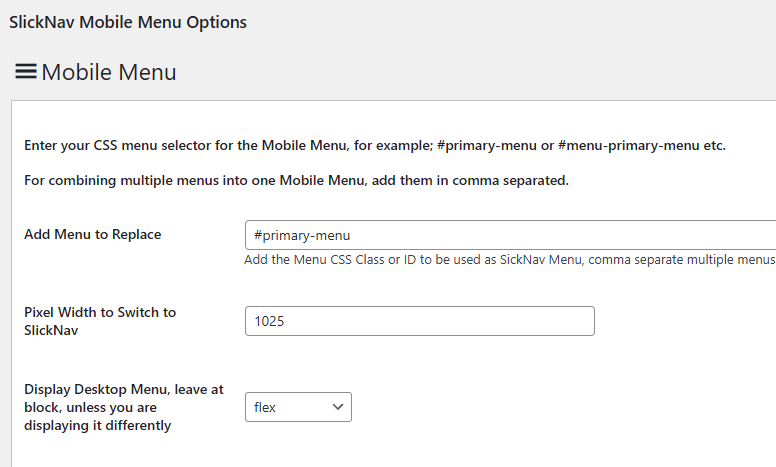Screen dimensions: 776x467
Task: Click the Add Menu to Replace label
Action: (93, 234)
